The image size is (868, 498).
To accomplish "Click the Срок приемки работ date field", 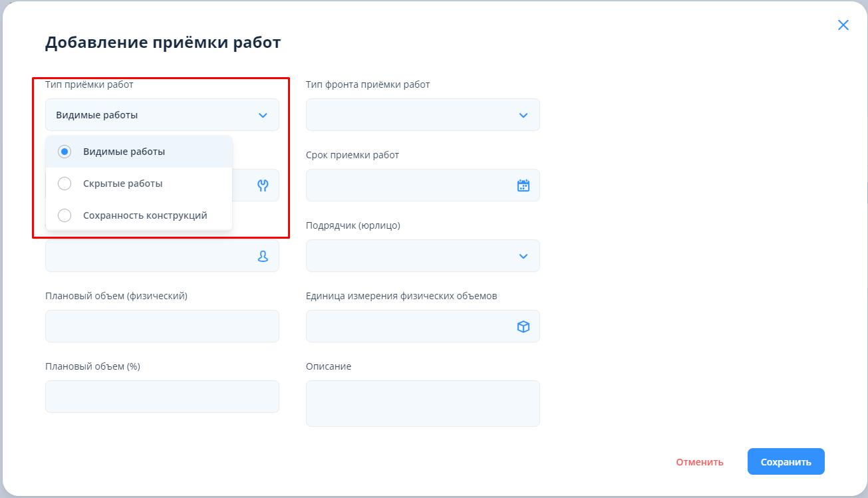I will [x=409, y=186].
